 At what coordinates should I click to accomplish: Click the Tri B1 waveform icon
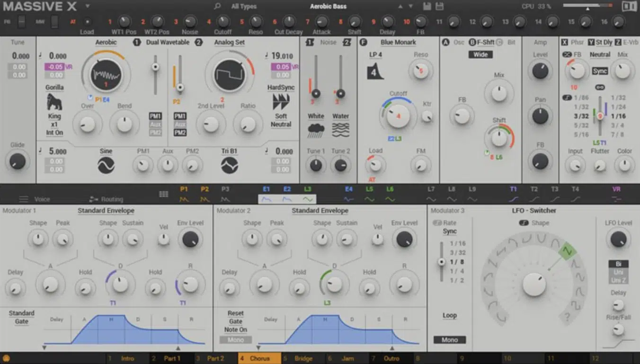(x=229, y=165)
